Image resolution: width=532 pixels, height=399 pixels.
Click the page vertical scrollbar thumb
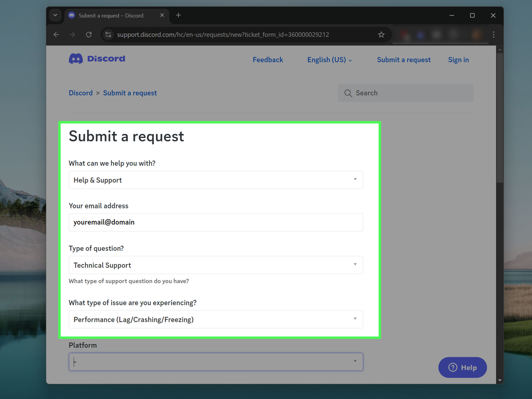(500, 118)
